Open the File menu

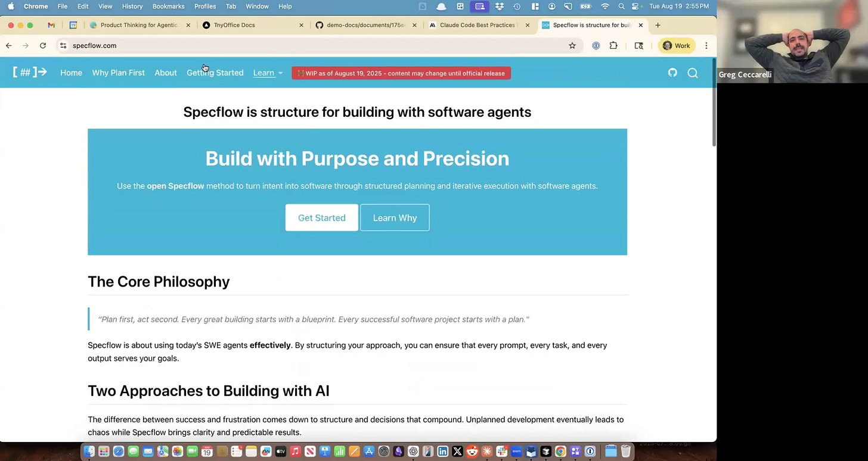point(63,6)
